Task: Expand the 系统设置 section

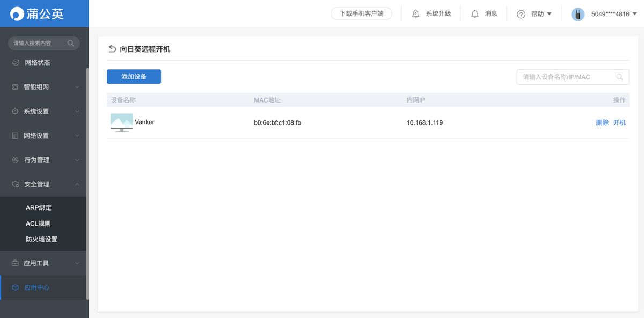Action: (x=44, y=111)
